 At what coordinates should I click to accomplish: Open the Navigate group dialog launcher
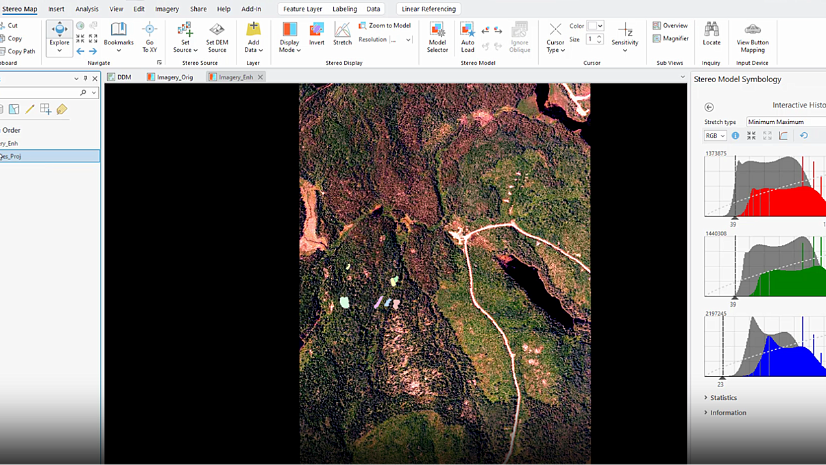159,63
